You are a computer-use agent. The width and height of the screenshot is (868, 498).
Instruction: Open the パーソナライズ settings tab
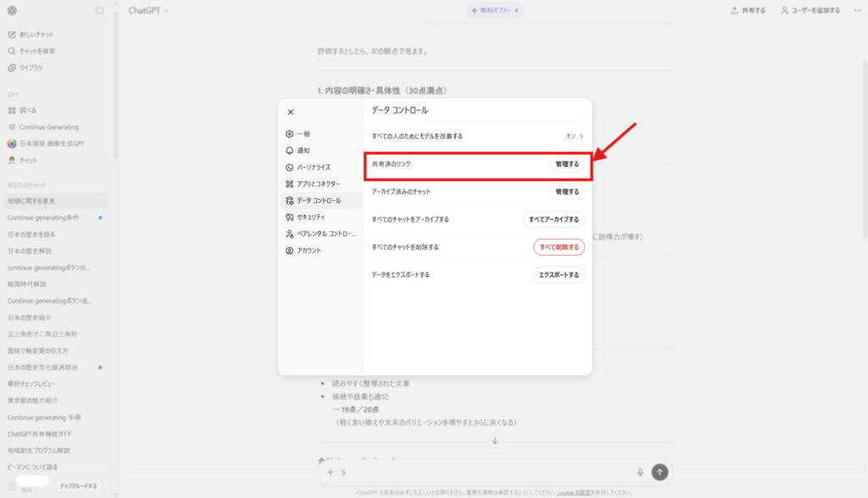click(313, 168)
